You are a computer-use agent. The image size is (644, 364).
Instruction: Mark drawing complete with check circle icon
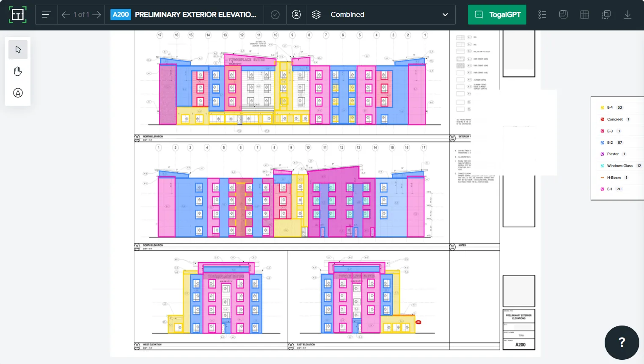[275, 15]
